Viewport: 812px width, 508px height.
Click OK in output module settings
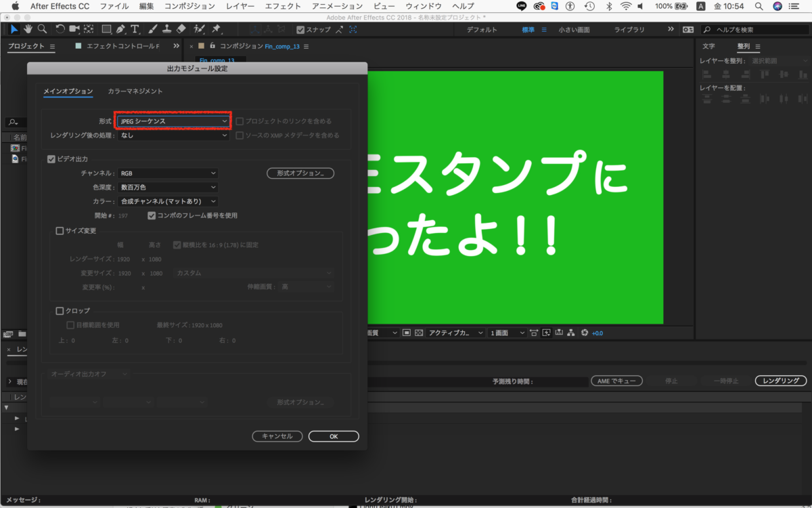coord(334,436)
